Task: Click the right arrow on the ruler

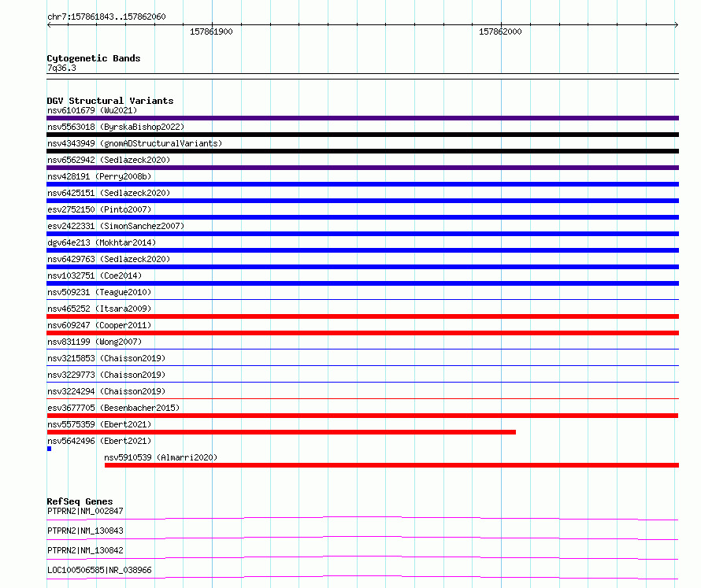Action: point(677,25)
